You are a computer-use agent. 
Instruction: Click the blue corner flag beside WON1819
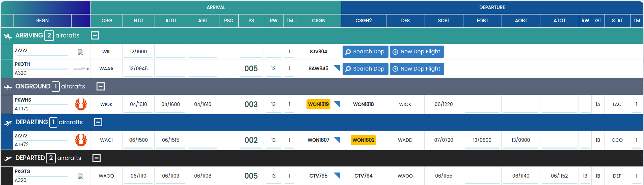coord(337,104)
